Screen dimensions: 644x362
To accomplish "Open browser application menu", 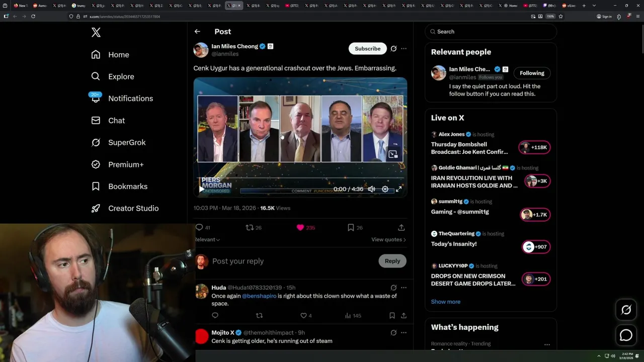I will 637,17.
